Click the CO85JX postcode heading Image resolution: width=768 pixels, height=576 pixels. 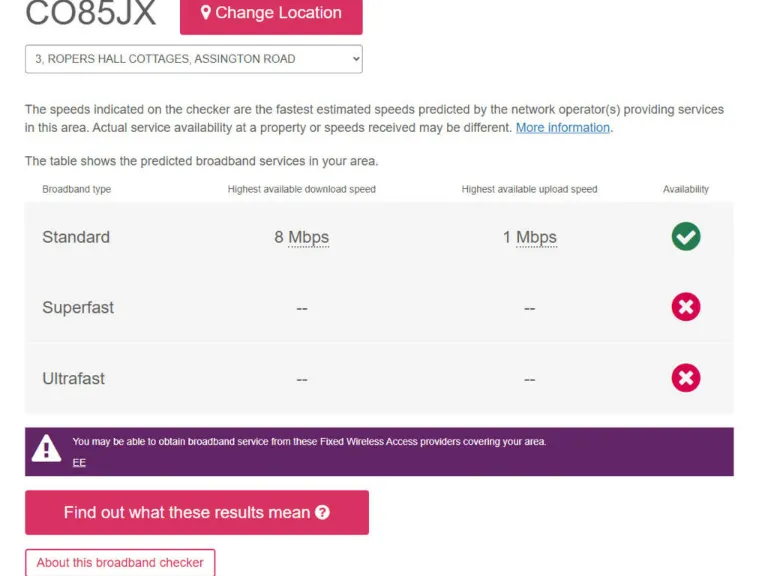91,14
